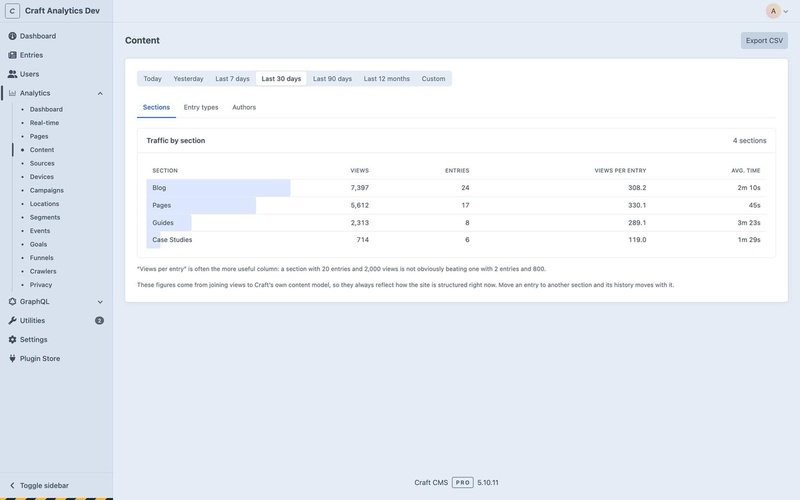Open the Plugin Store link
The width and height of the screenshot is (800, 500).
(x=40, y=358)
